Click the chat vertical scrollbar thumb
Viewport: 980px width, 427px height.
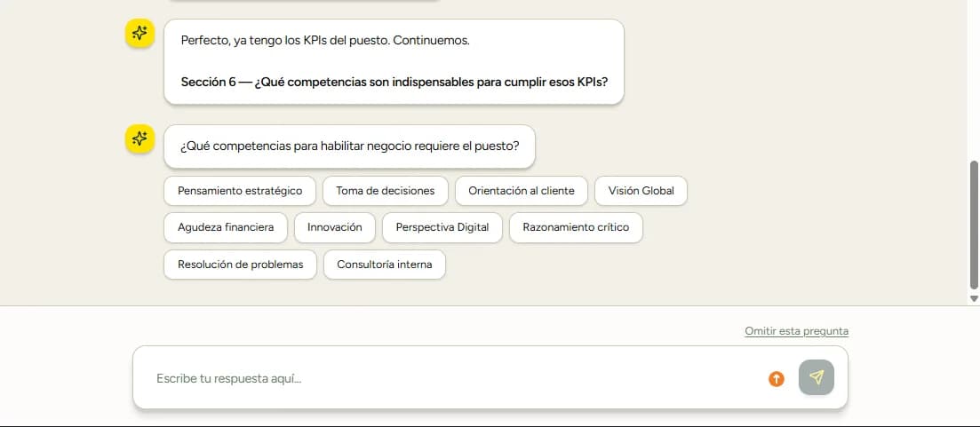(974, 225)
